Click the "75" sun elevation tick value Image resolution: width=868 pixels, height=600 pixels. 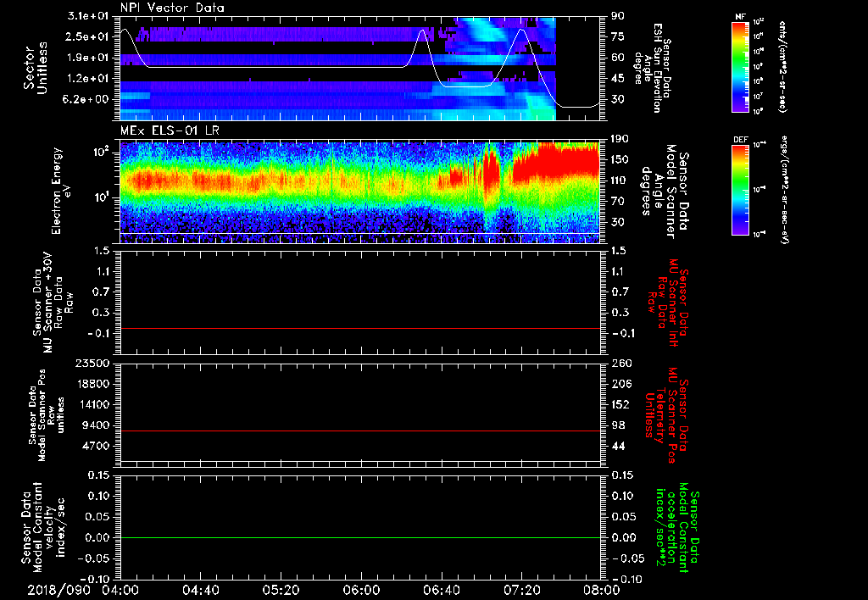[617, 36]
